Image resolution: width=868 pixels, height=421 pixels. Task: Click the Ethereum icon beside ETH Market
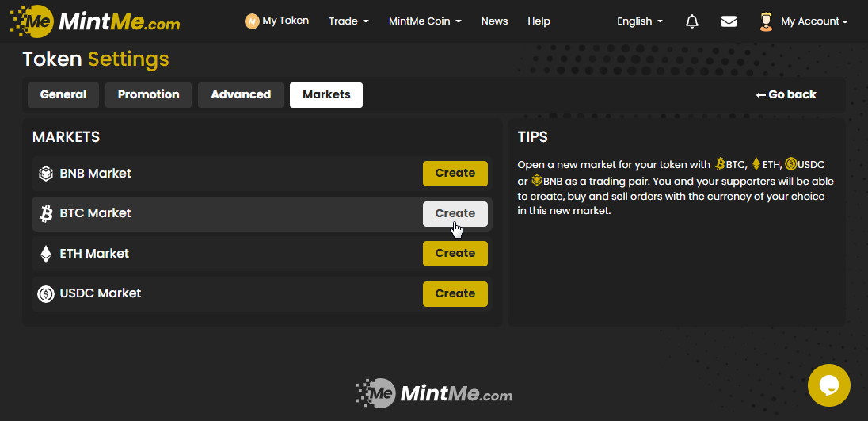click(x=46, y=254)
